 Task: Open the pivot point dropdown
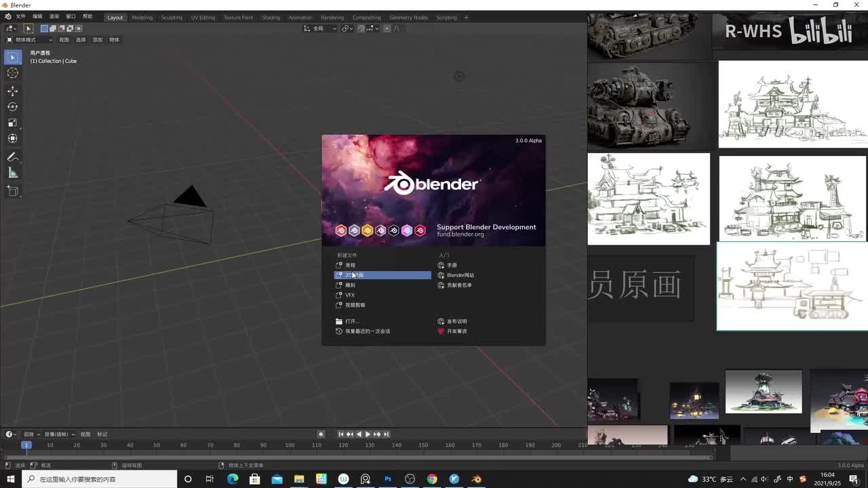click(347, 28)
